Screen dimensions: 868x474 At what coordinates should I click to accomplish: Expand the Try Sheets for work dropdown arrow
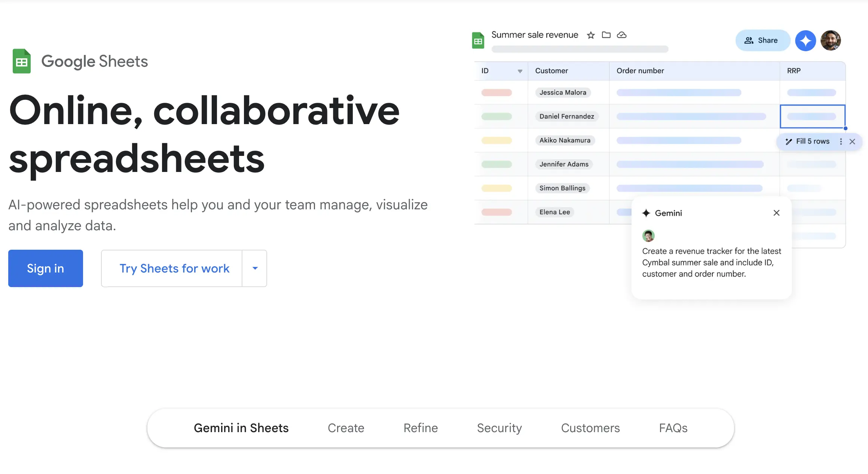(x=255, y=268)
